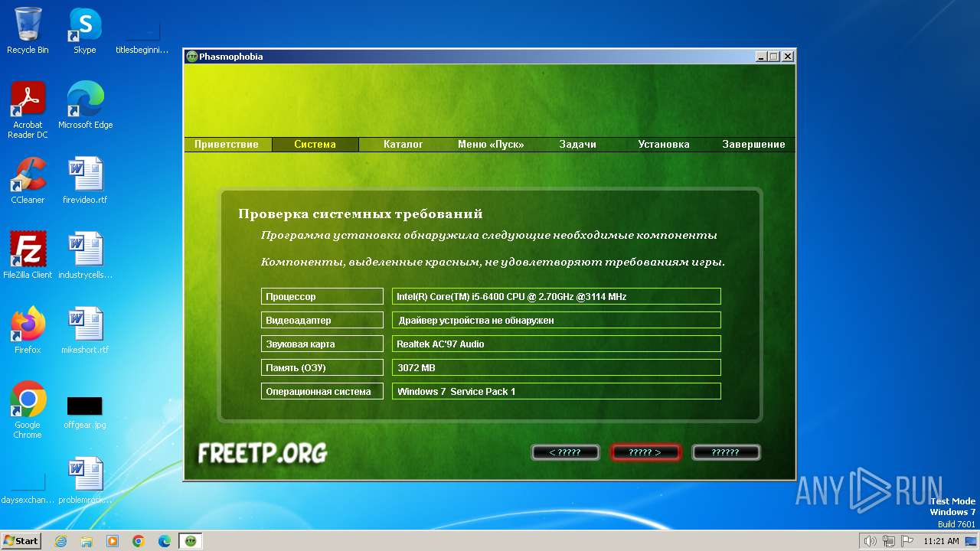Viewport: 980px width, 551px height.
Task: Click Windows 7 Service Pack 1 value
Action: click(x=557, y=392)
